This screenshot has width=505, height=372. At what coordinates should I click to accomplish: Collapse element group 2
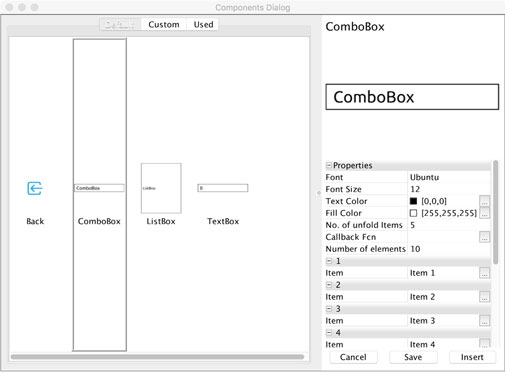(x=329, y=285)
